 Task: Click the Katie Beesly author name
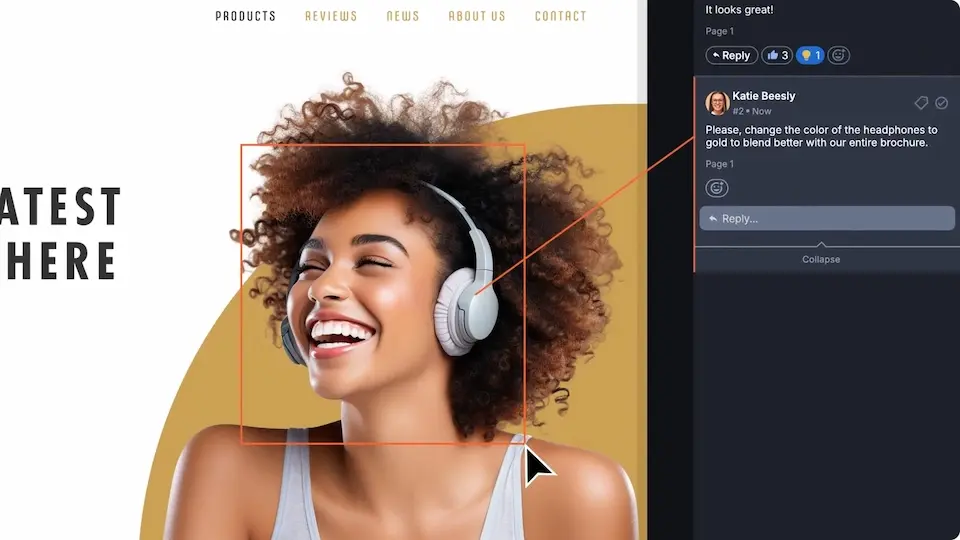click(x=764, y=96)
